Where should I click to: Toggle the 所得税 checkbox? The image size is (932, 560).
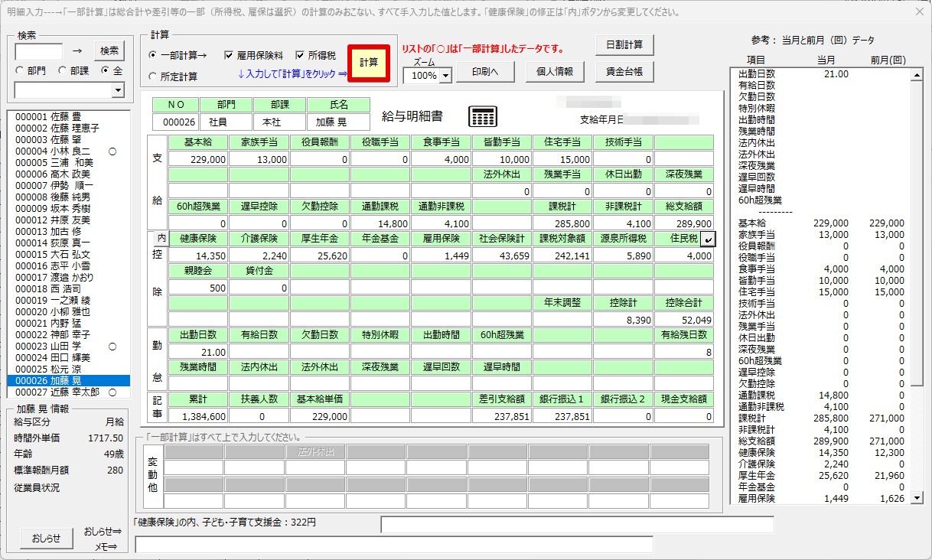[x=300, y=55]
